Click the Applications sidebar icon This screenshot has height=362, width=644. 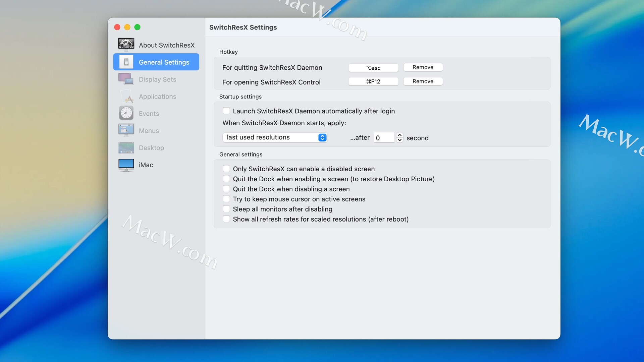tap(126, 97)
